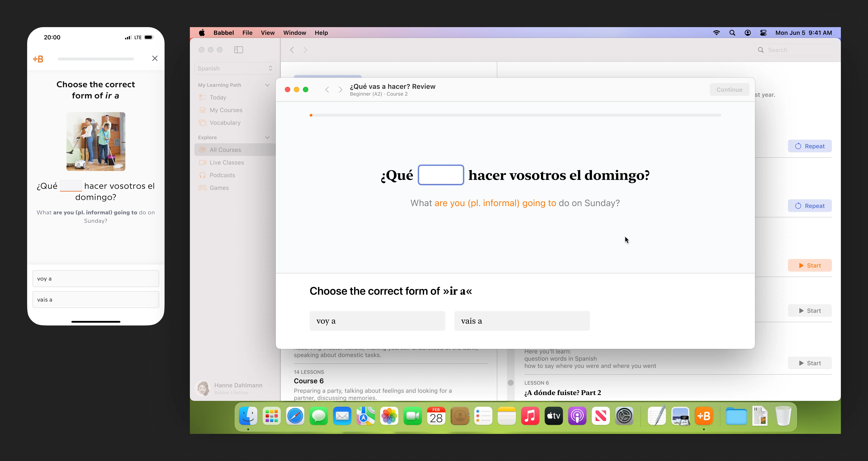Click the blank answer input box
868x461 pixels.
[x=441, y=175]
